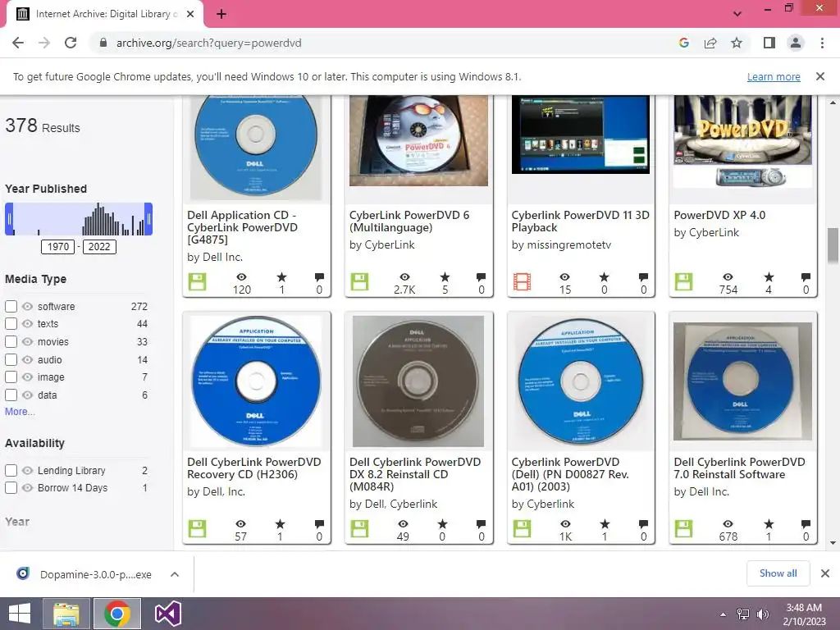This screenshot has height=630, width=840.
Task: Check the movies media type filter
Action: [11, 342]
